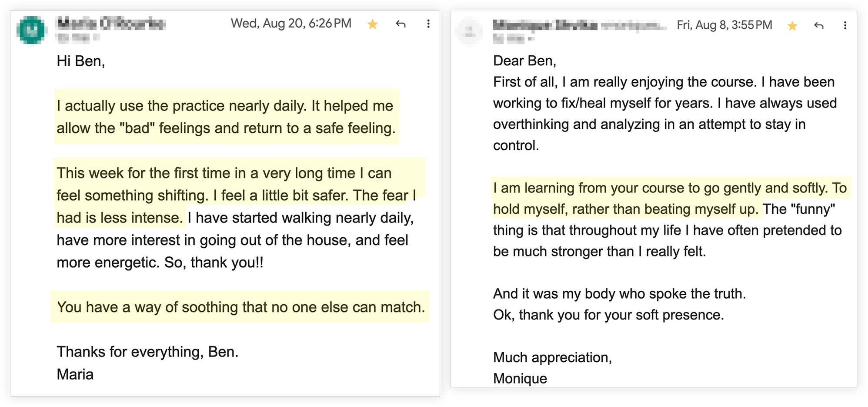Open three-dot menu on Monique's email
The image size is (868, 407).
[845, 26]
